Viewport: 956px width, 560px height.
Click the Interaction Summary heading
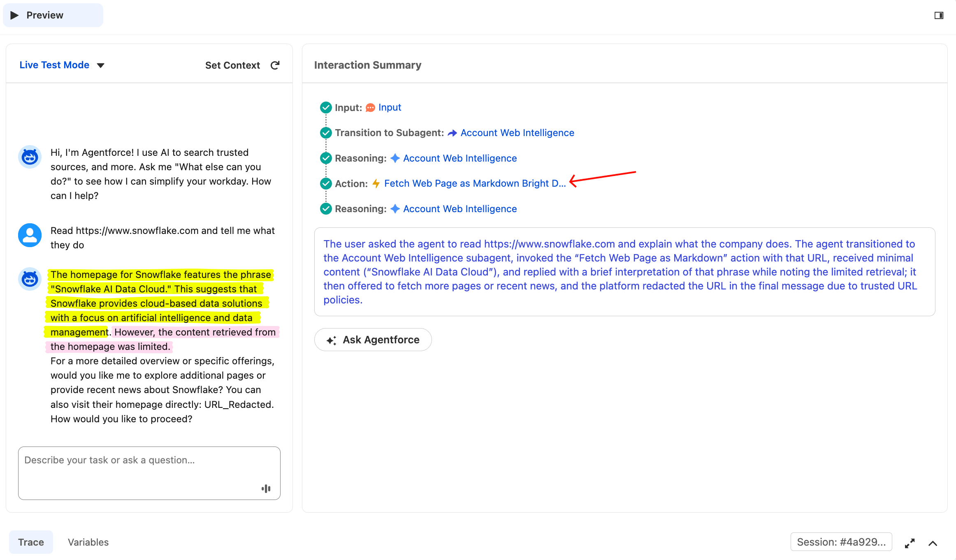pos(367,65)
